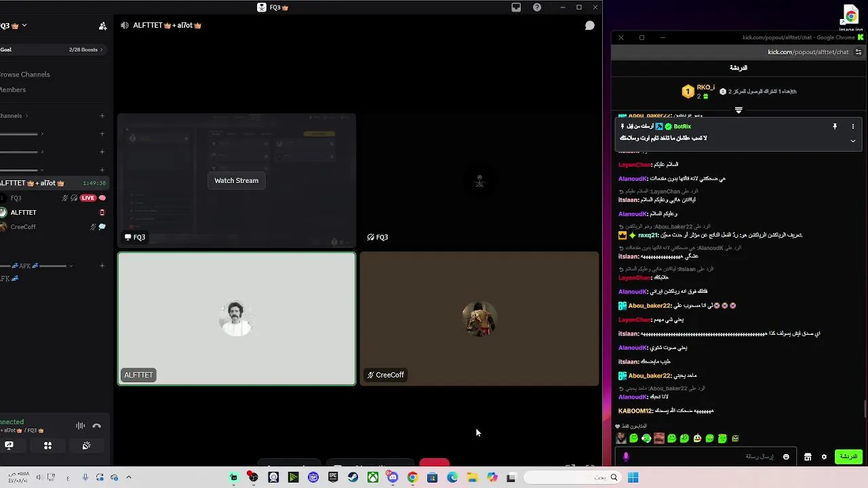Select the ALFTTET + al7ot voice channel
This screenshot has width=868, height=488.
pos(53,183)
